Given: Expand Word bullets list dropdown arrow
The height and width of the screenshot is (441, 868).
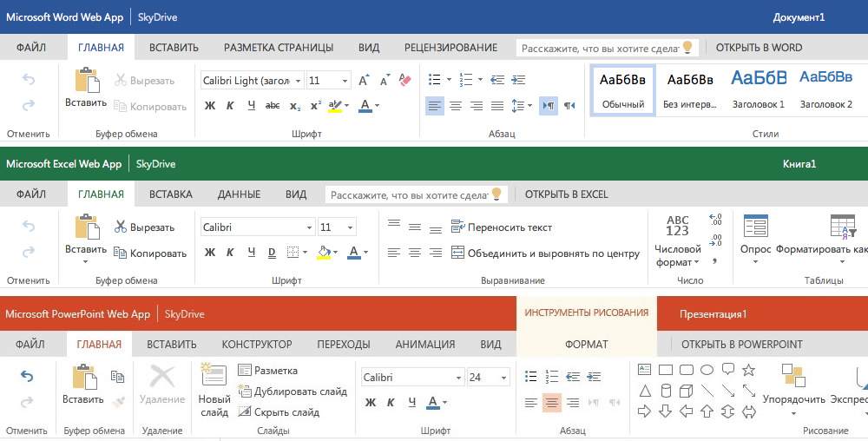Looking at the screenshot, I should (449, 80).
